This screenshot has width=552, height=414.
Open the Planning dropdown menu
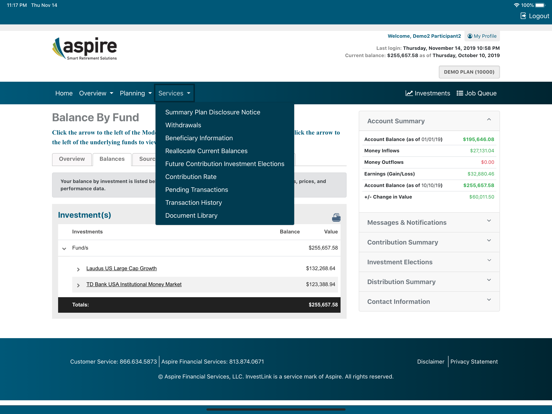[x=136, y=93]
